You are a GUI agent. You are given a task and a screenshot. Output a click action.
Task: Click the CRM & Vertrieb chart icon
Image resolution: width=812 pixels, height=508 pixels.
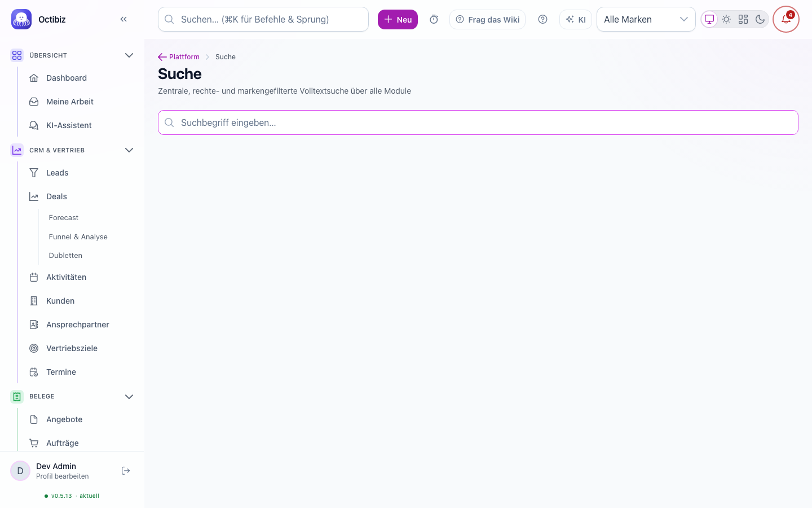coord(17,150)
